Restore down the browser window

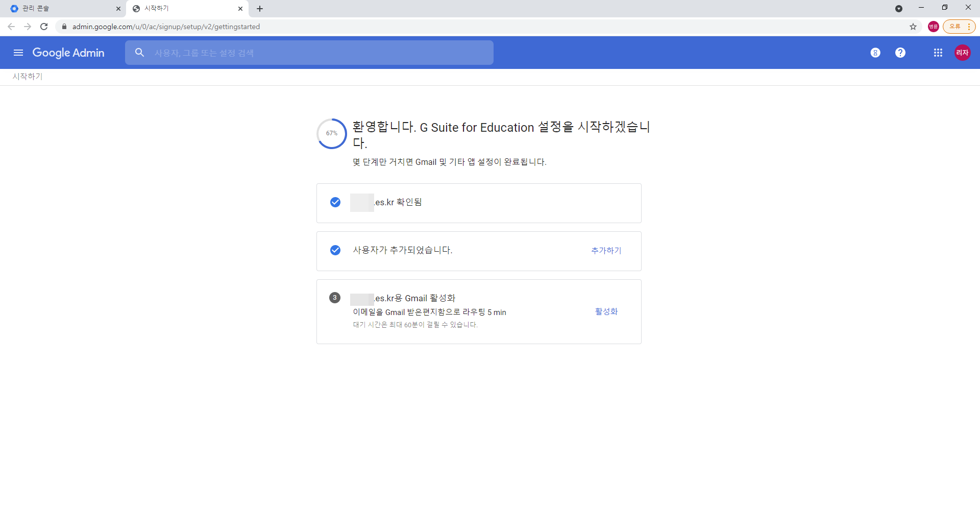coord(945,8)
